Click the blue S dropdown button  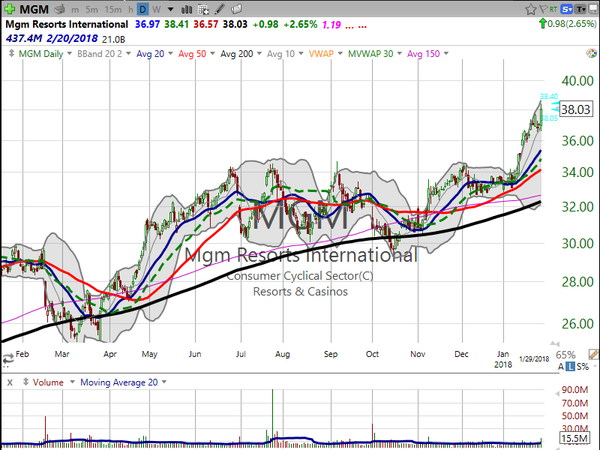567,9
